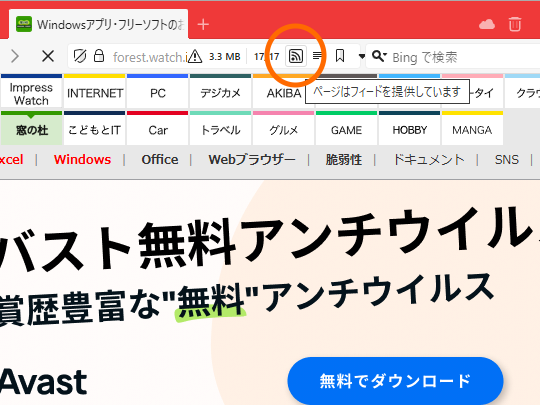The height and width of the screenshot is (405, 540).
Task: Open the Office category link
Action: (160, 159)
